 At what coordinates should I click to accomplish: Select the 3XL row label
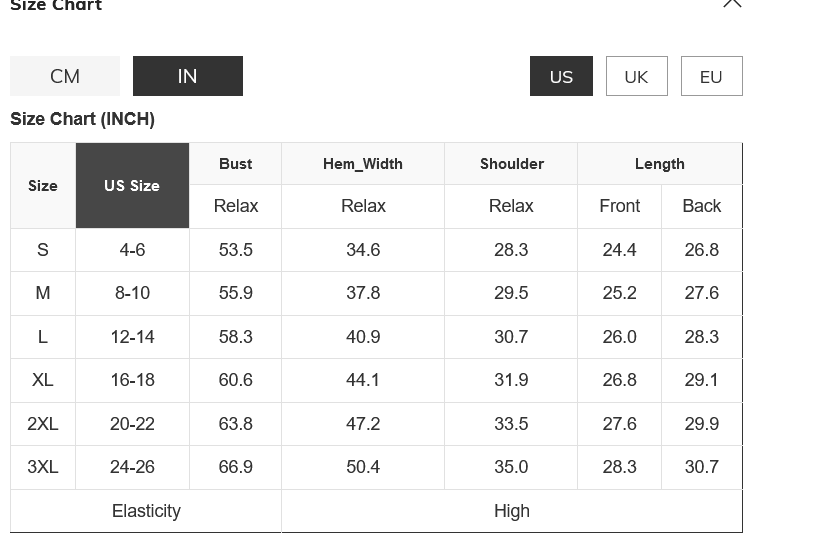coord(43,467)
